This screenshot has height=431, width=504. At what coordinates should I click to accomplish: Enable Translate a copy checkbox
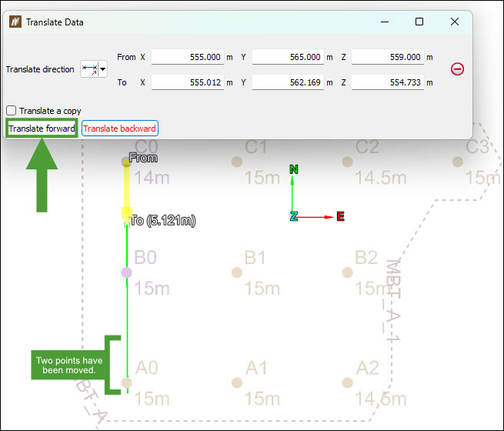click(12, 111)
